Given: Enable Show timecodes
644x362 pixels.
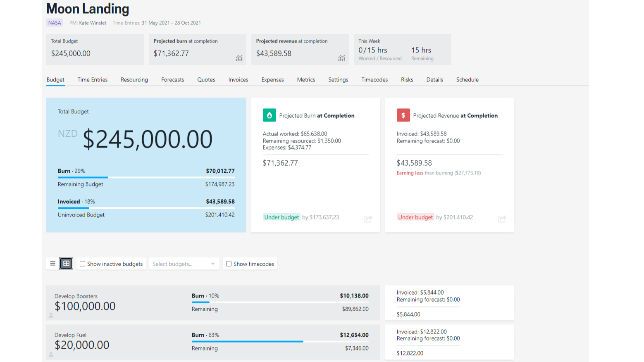Looking at the screenshot, I should (229, 263).
